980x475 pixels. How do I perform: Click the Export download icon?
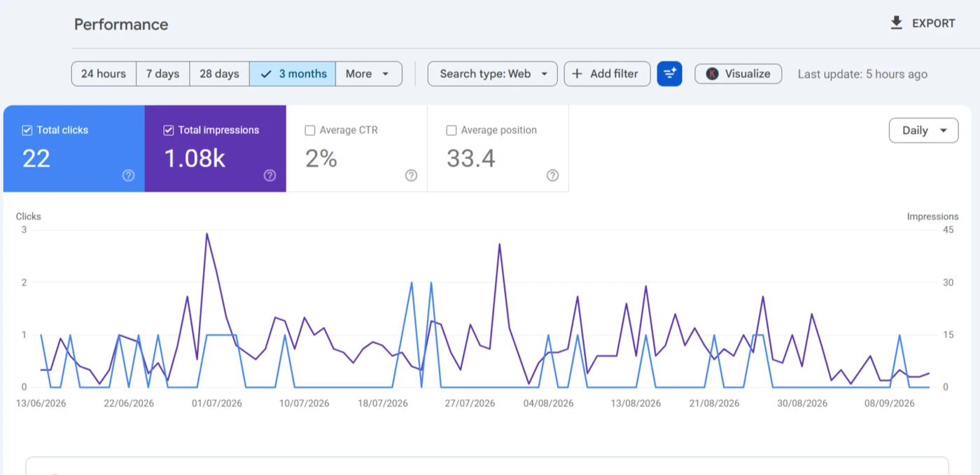[x=896, y=23]
